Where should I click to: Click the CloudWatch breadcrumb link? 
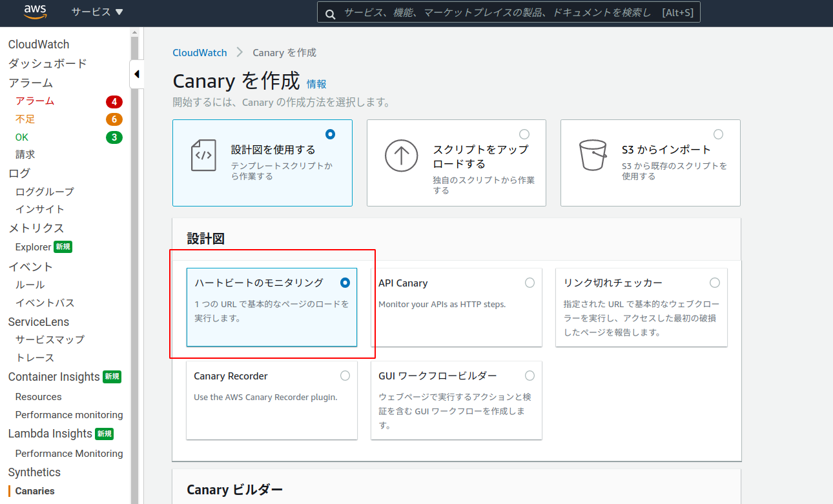200,53
